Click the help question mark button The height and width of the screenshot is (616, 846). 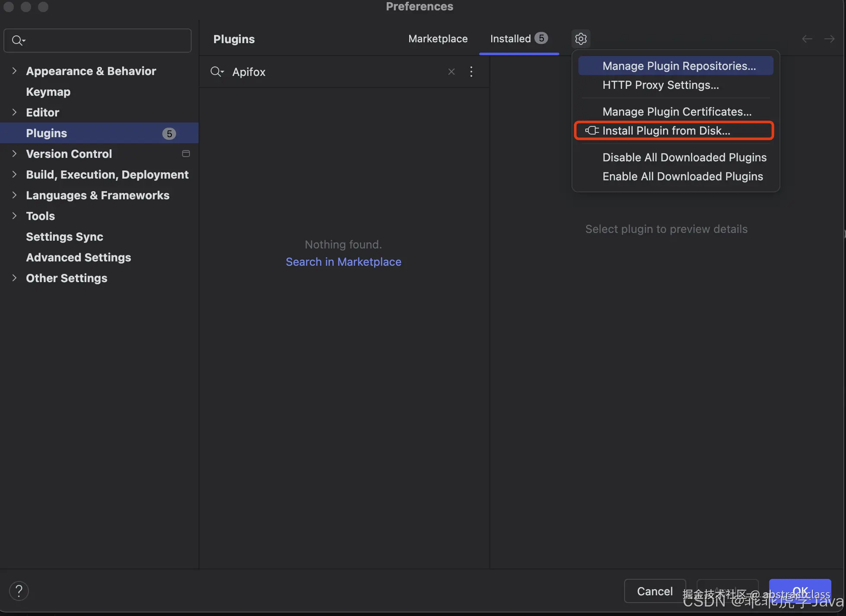[19, 591]
